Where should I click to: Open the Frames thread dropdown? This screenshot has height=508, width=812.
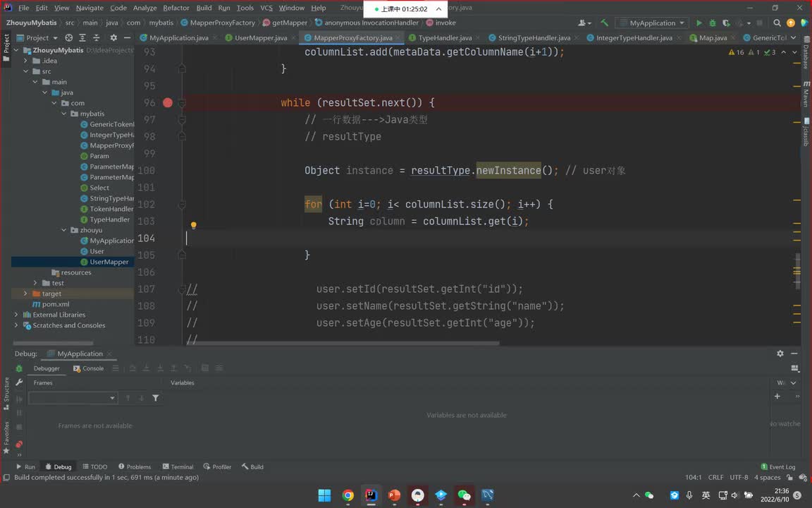(73, 398)
